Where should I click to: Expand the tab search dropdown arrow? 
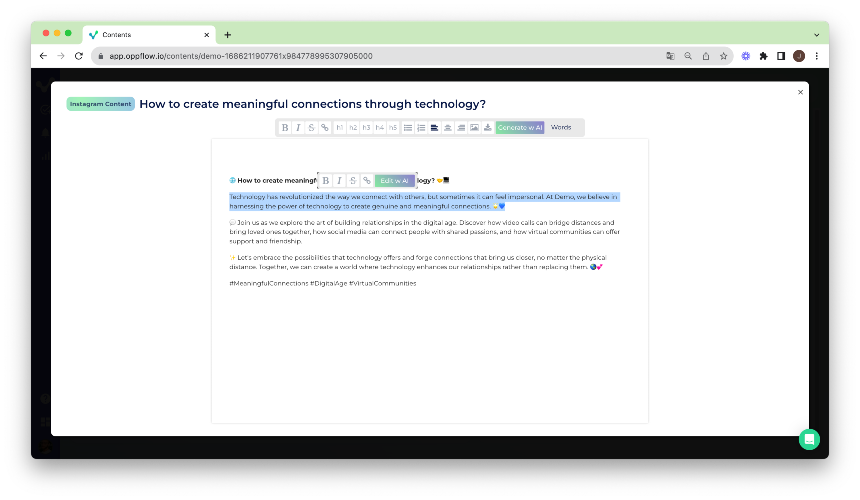click(817, 35)
